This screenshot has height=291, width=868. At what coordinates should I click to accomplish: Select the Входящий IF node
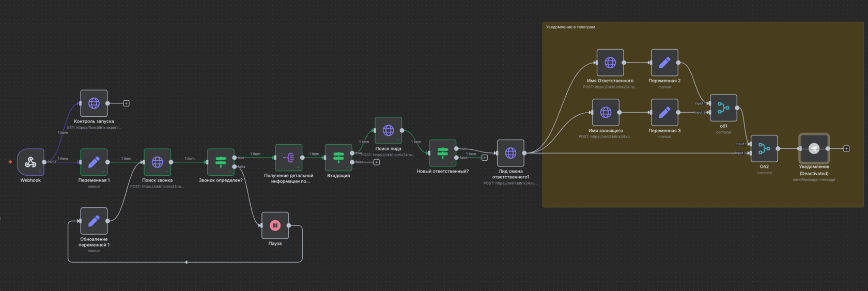[338, 158]
